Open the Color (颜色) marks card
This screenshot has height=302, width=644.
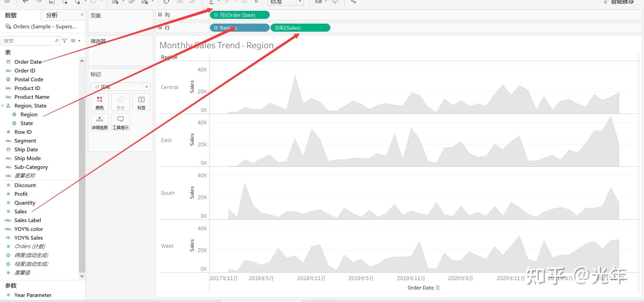pos(100,102)
